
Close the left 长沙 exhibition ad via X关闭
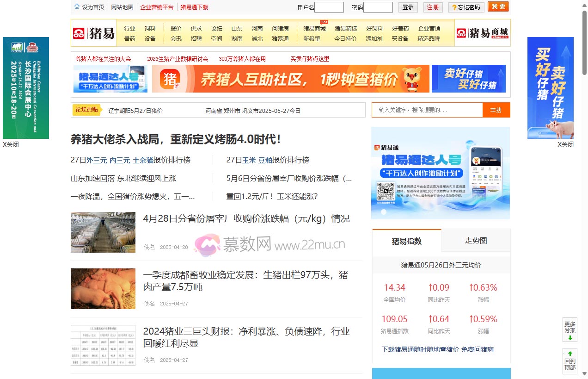[10, 144]
